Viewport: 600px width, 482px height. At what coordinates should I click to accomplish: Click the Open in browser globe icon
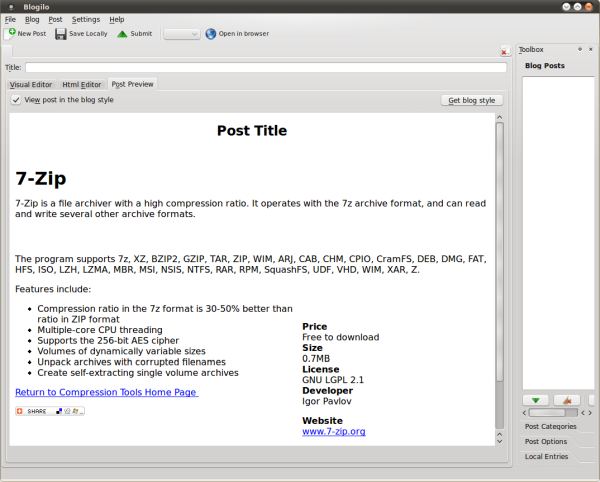pos(210,34)
